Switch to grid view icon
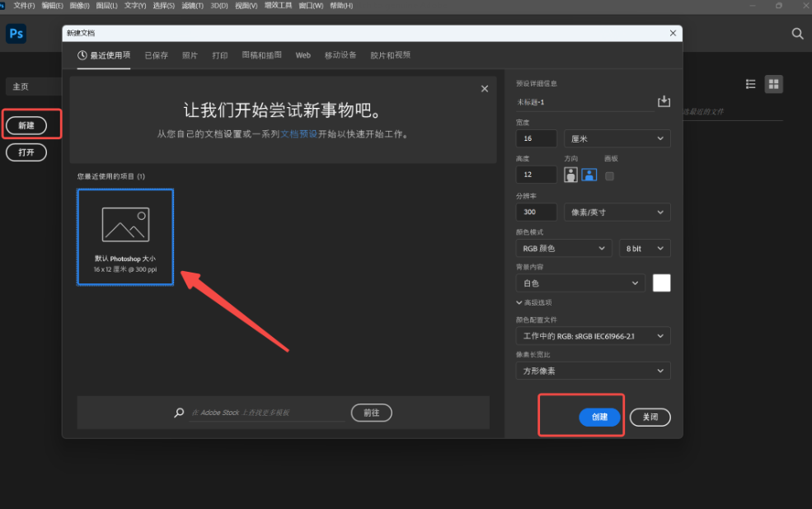The height and width of the screenshot is (509, 812). [774, 84]
